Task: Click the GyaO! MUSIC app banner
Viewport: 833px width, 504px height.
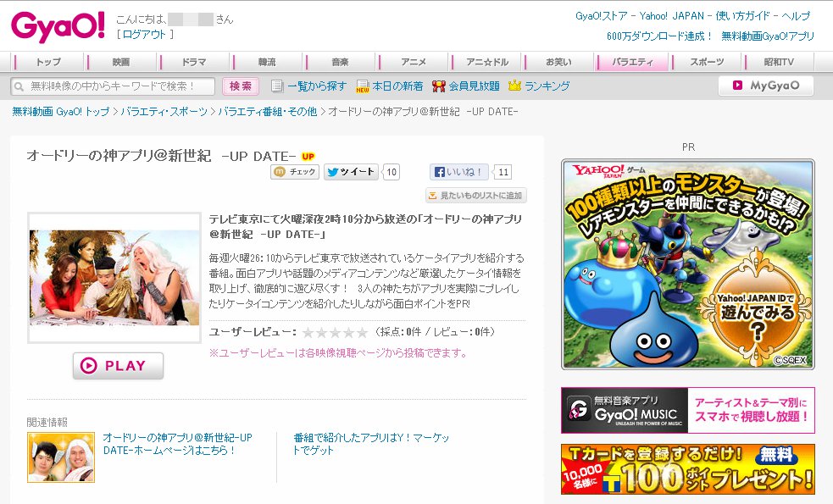Action: (x=688, y=410)
